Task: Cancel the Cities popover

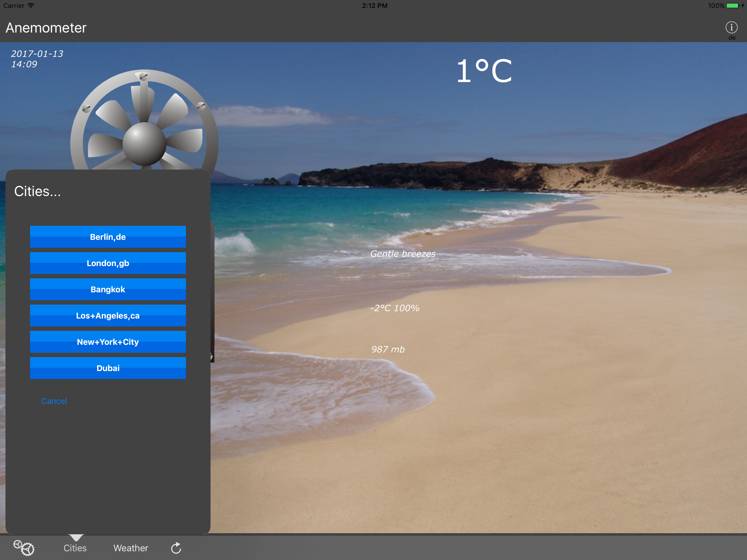Action: click(54, 401)
